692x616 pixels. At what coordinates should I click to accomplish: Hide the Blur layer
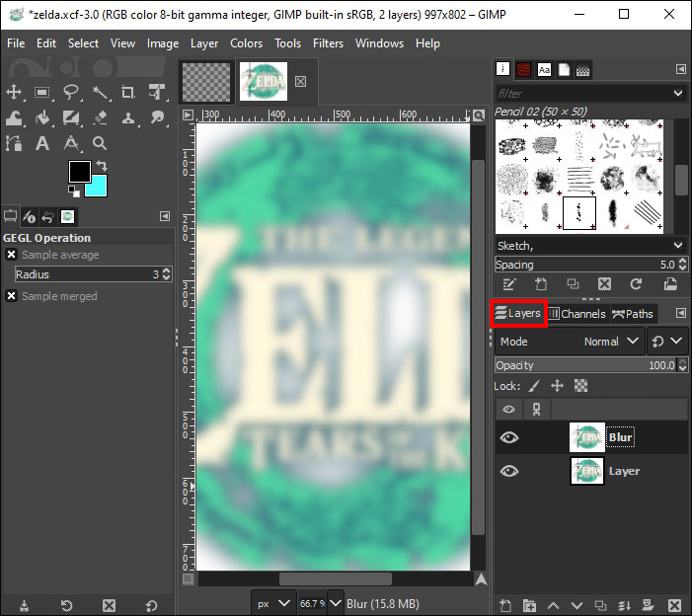(x=508, y=437)
